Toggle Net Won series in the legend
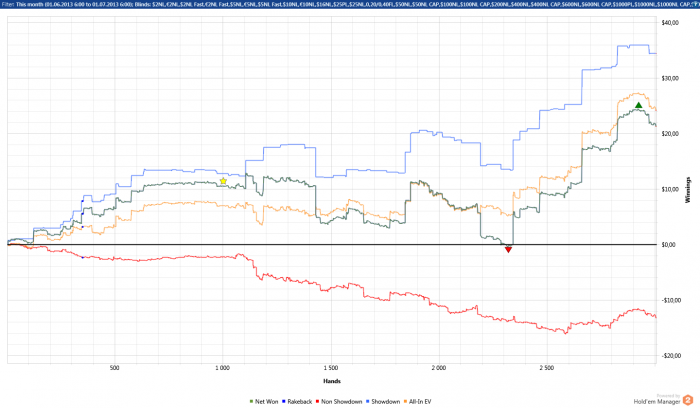Viewport: 700px width, 408px height. 264,402
